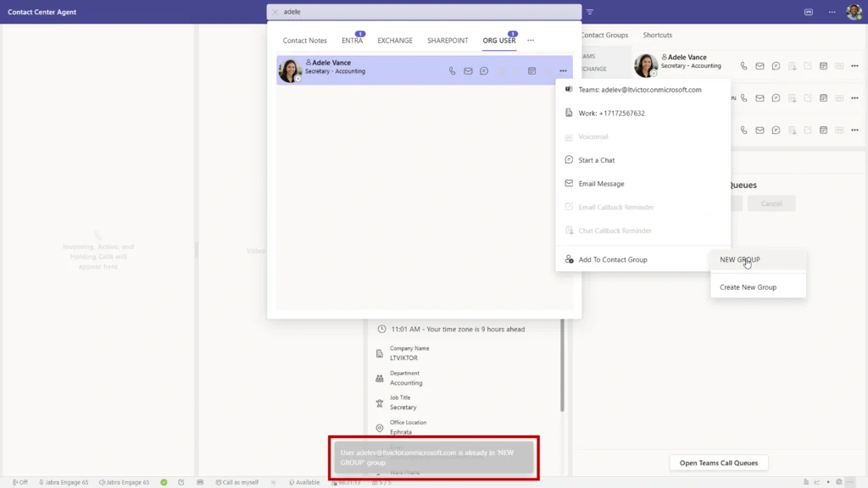
Task: Clear the search box with the X icon
Action: coord(275,12)
